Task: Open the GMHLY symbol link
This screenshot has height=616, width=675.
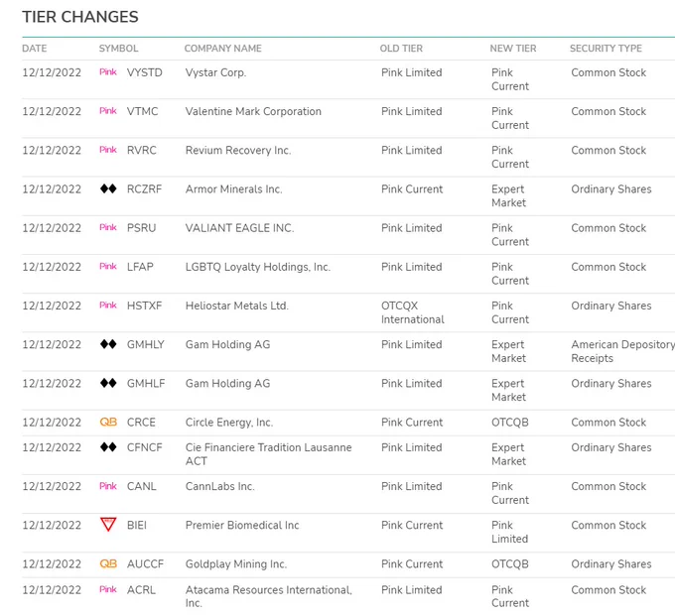Action: pos(146,344)
